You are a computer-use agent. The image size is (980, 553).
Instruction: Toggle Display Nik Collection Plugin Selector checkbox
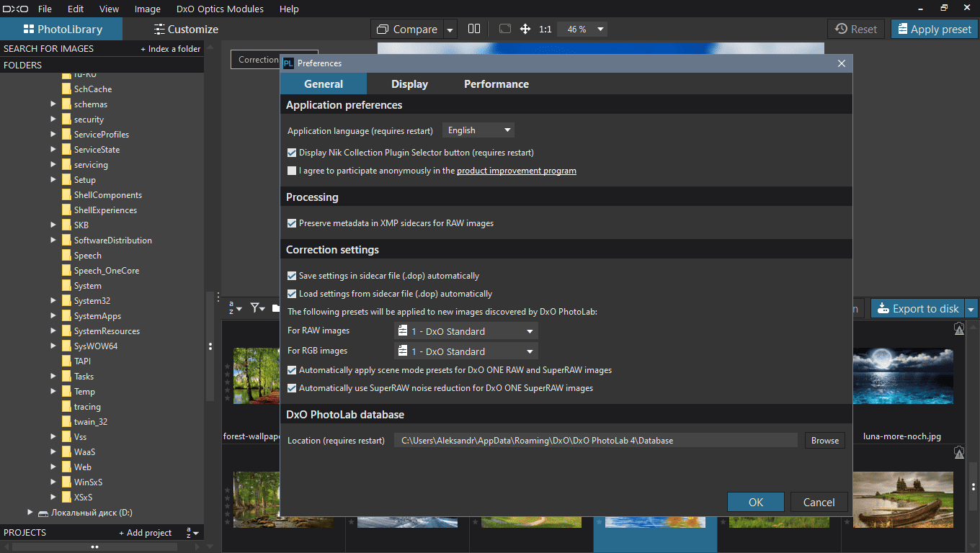tap(292, 153)
